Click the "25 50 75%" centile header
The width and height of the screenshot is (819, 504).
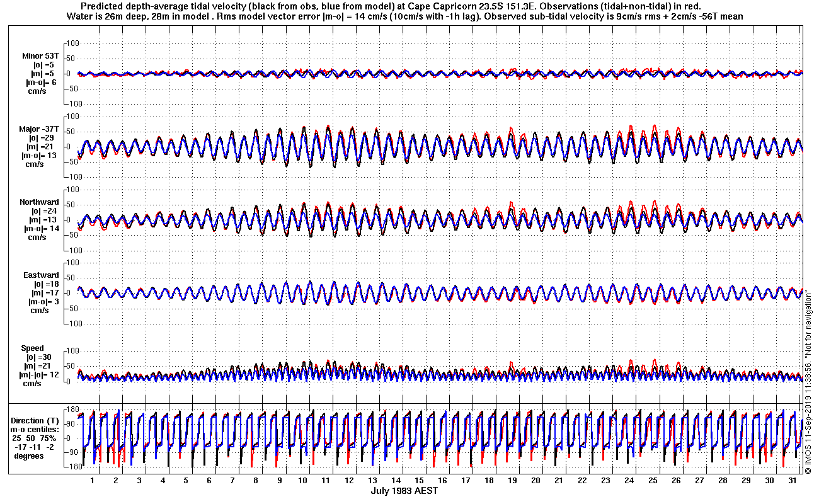tap(35, 438)
